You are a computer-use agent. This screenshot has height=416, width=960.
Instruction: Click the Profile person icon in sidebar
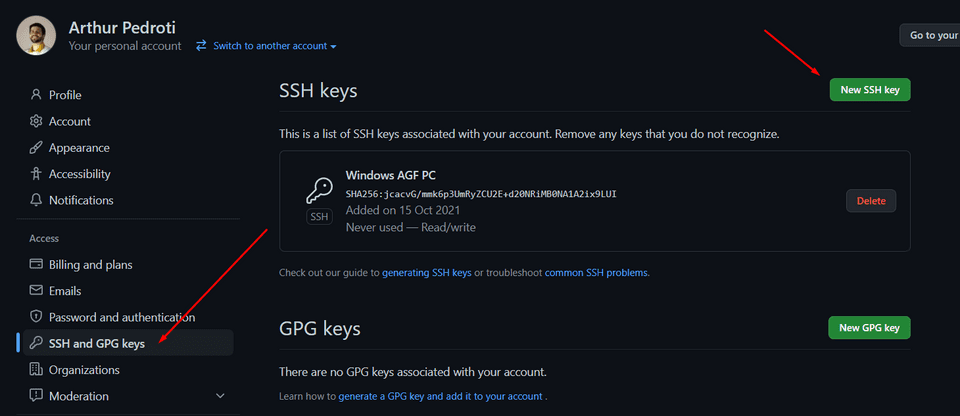(37, 95)
